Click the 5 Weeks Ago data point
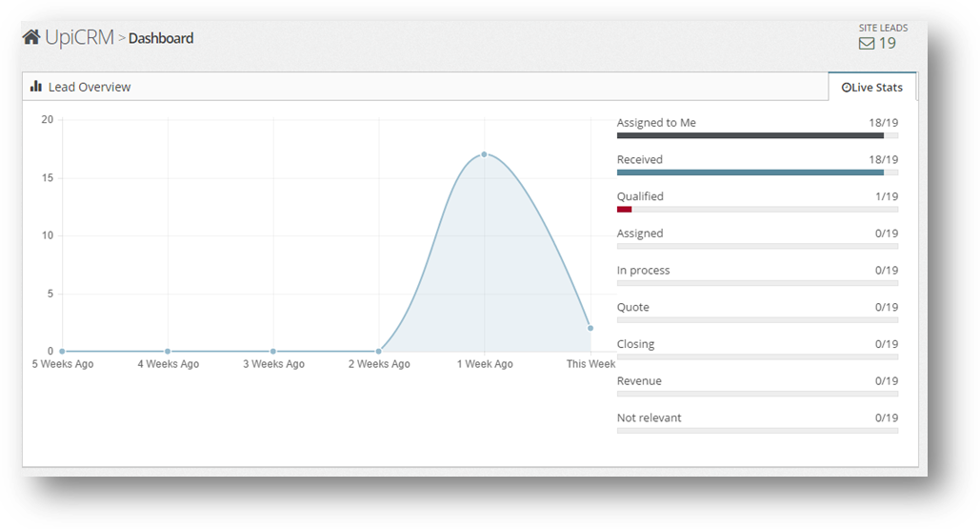980x529 pixels. coord(63,351)
